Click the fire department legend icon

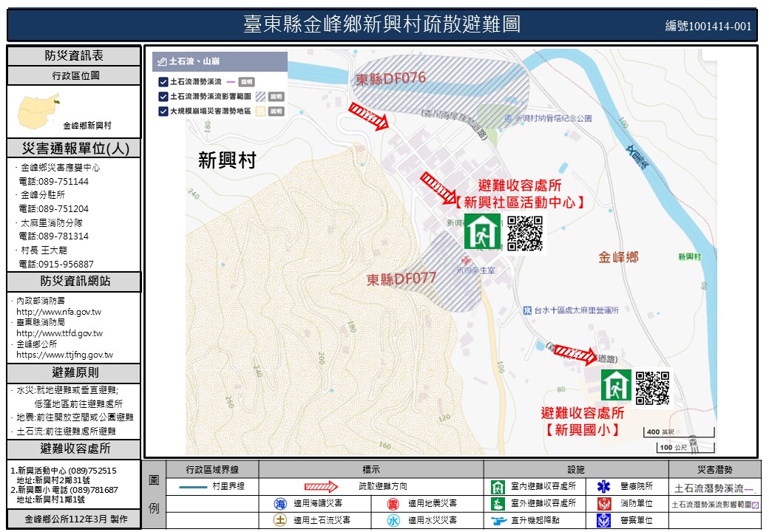point(604,503)
